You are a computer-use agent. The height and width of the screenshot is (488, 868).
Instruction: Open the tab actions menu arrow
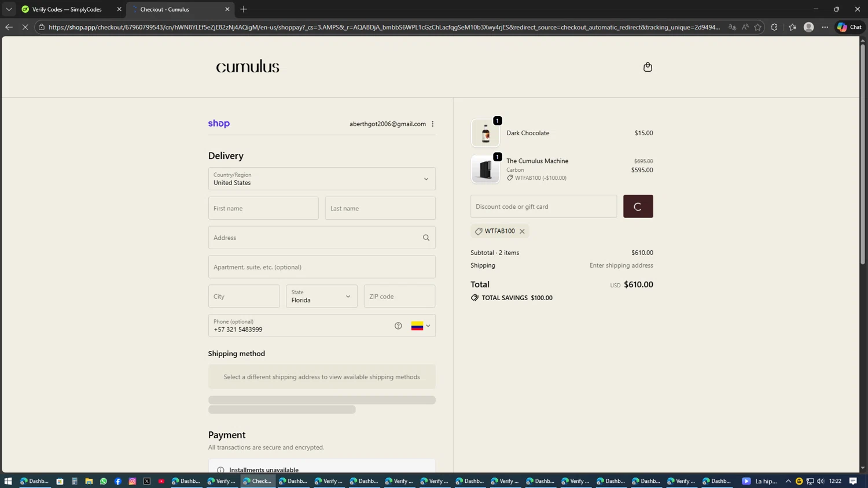tap(9, 9)
